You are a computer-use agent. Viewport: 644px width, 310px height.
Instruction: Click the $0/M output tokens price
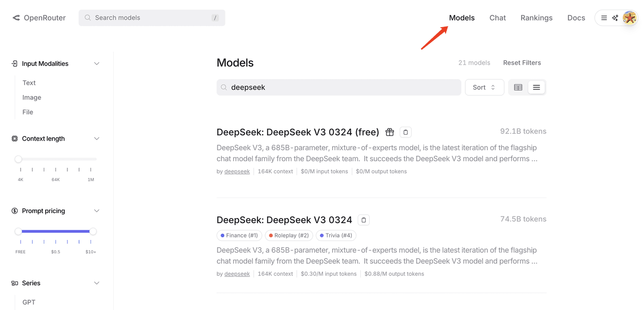tap(381, 171)
